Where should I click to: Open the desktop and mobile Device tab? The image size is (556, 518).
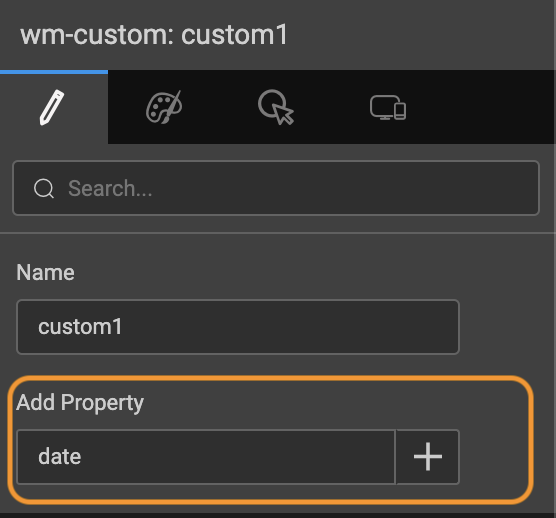(x=388, y=107)
